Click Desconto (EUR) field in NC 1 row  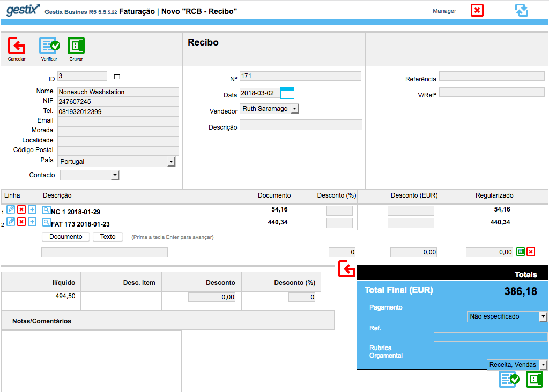[x=411, y=211]
